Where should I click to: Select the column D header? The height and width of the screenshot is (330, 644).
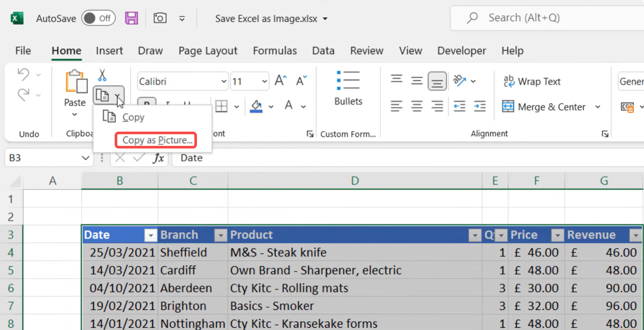tap(355, 181)
